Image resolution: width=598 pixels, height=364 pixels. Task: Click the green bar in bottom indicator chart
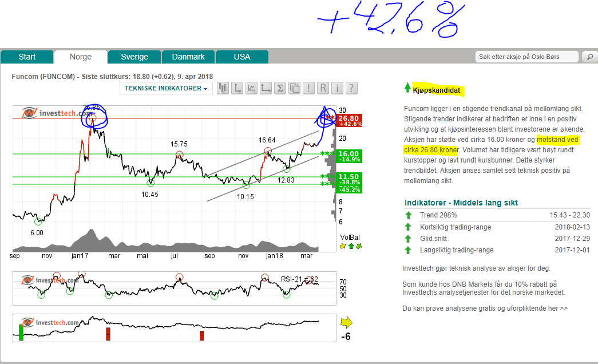21,333
